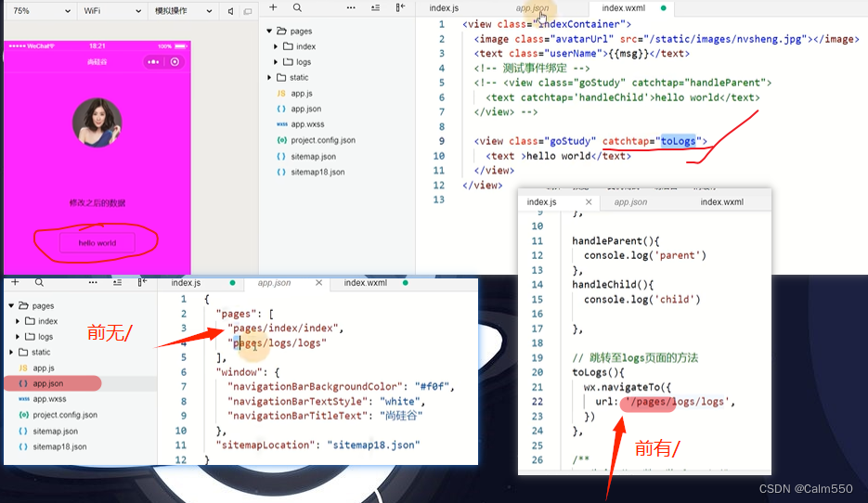Open app.json in top explorer
Viewport: 868px width, 503px height.
click(x=306, y=109)
